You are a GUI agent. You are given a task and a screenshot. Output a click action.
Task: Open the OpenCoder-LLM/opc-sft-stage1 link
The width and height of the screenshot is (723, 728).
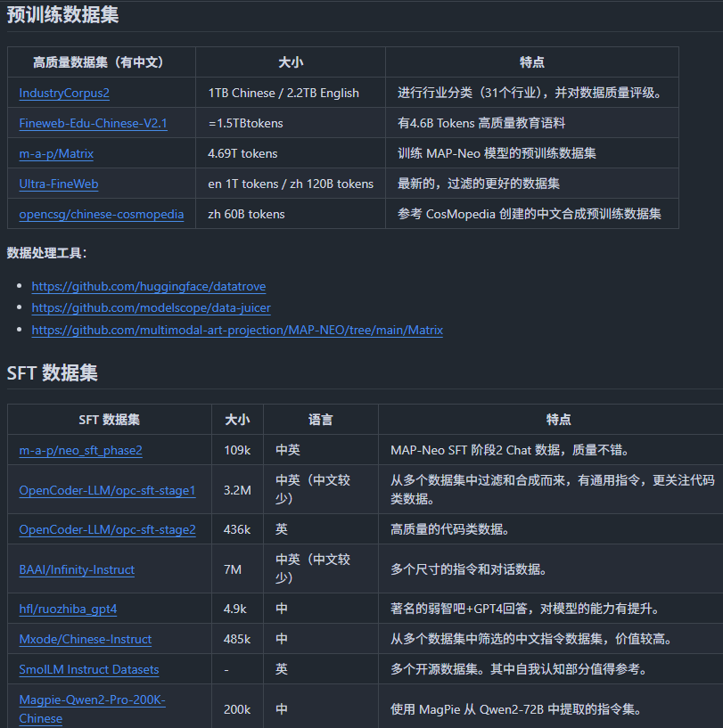tap(107, 490)
